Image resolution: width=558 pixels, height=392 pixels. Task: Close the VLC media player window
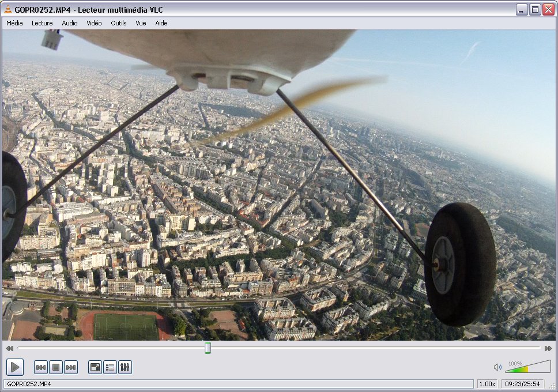[548, 10]
